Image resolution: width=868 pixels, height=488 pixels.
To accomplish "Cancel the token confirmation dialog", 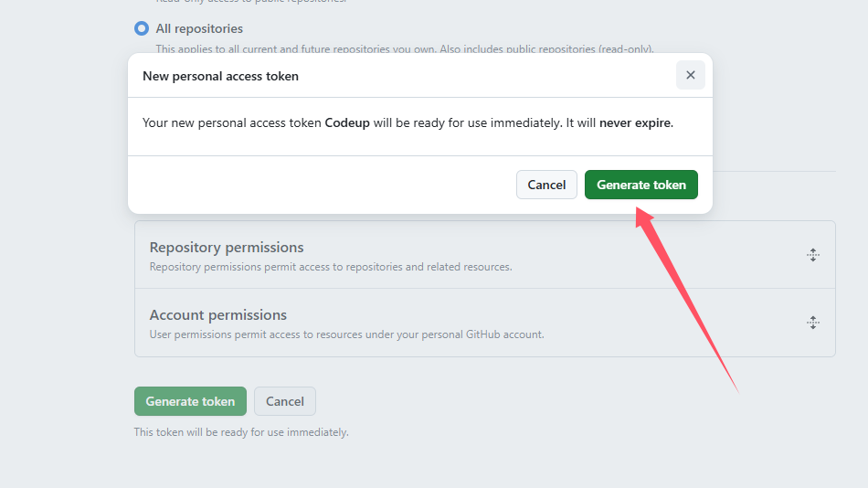I will click(x=546, y=185).
